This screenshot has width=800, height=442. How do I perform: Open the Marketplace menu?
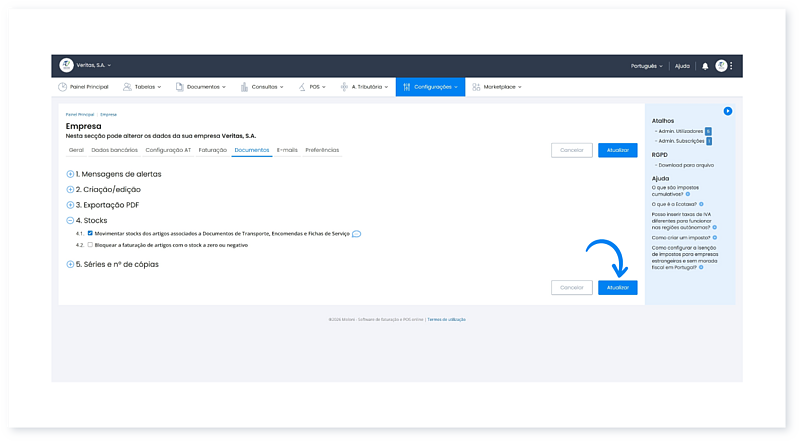tap(497, 87)
